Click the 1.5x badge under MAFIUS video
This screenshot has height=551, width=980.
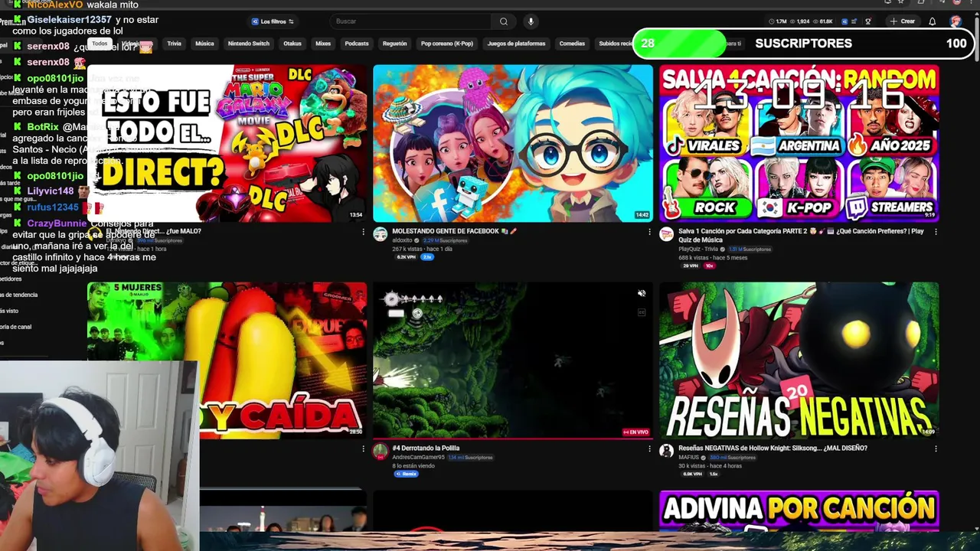pyautogui.click(x=714, y=474)
